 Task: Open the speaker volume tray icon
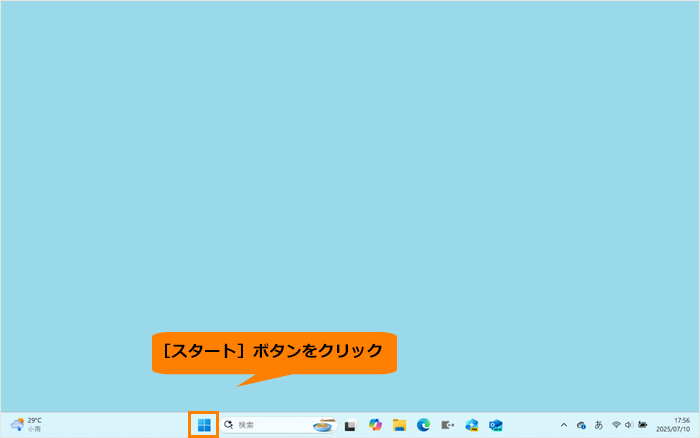629,425
